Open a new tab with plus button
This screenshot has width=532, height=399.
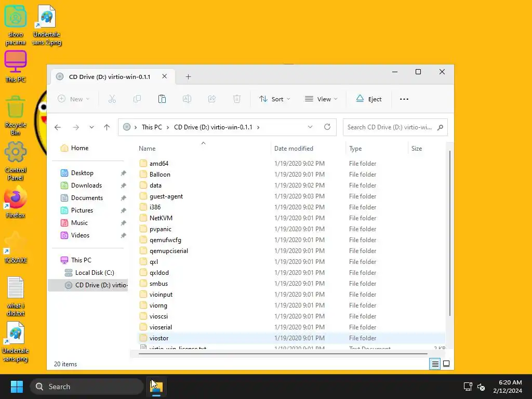tap(188, 77)
